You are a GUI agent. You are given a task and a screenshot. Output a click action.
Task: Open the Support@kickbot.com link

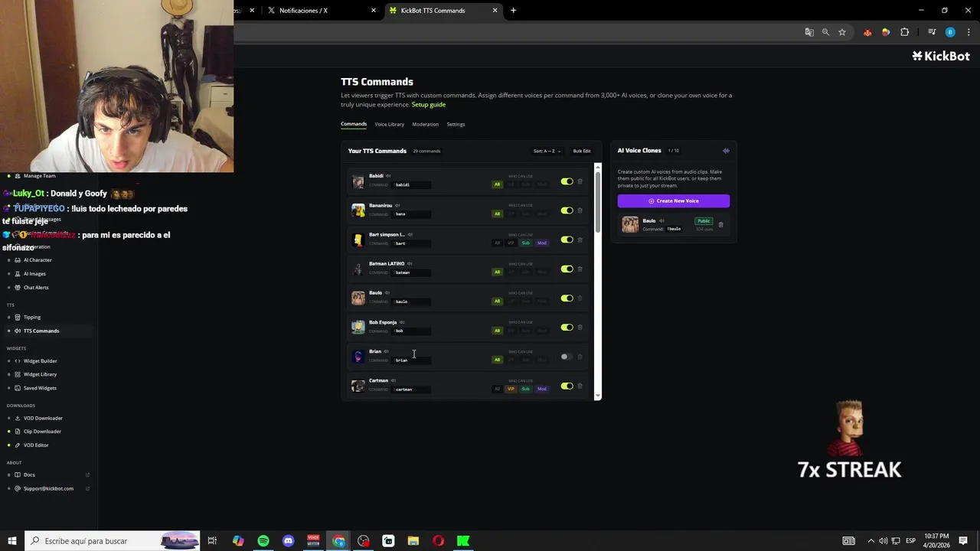48,488
